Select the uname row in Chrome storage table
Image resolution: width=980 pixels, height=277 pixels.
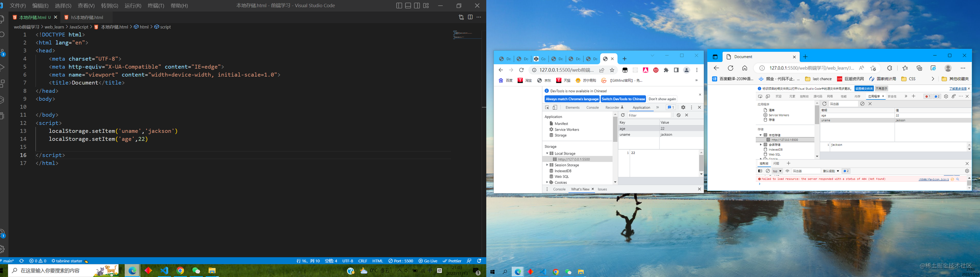[x=660, y=134]
